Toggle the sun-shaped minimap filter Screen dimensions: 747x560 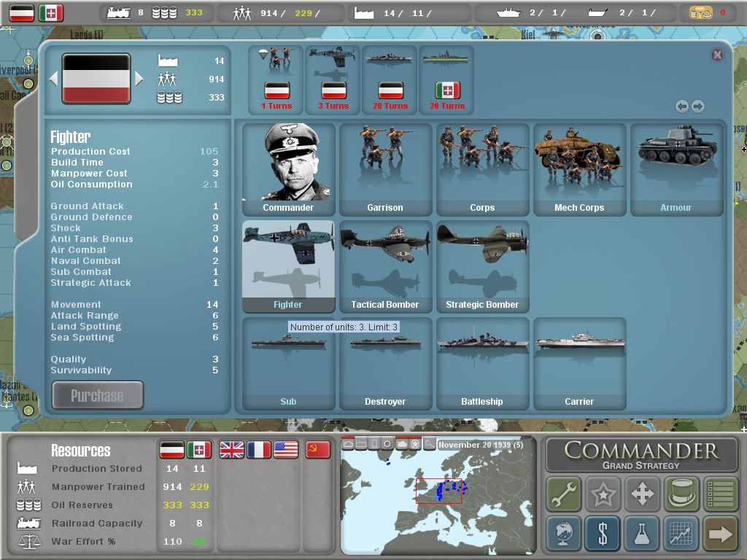388,444
